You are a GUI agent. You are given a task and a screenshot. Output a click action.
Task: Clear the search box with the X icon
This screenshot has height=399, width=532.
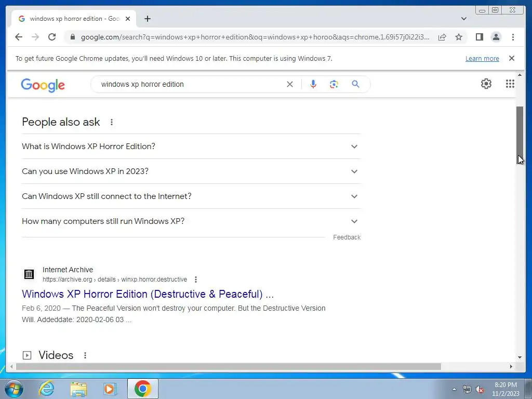click(290, 84)
